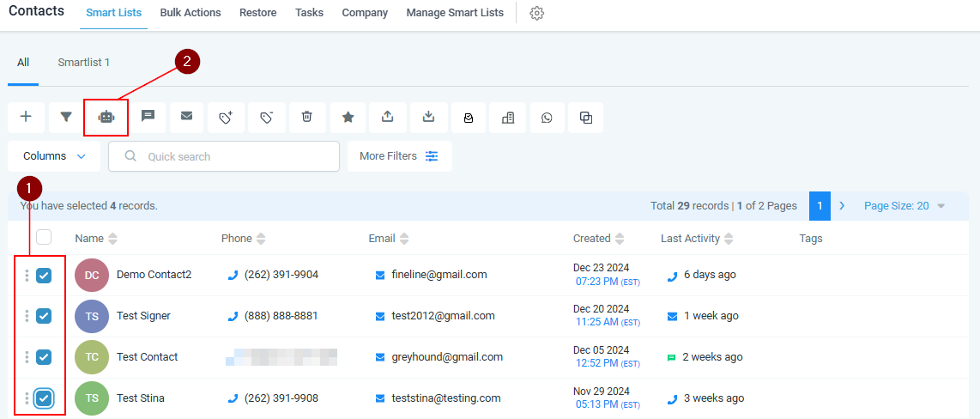
Task: Click the Tags column header
Action: [811, 239]
